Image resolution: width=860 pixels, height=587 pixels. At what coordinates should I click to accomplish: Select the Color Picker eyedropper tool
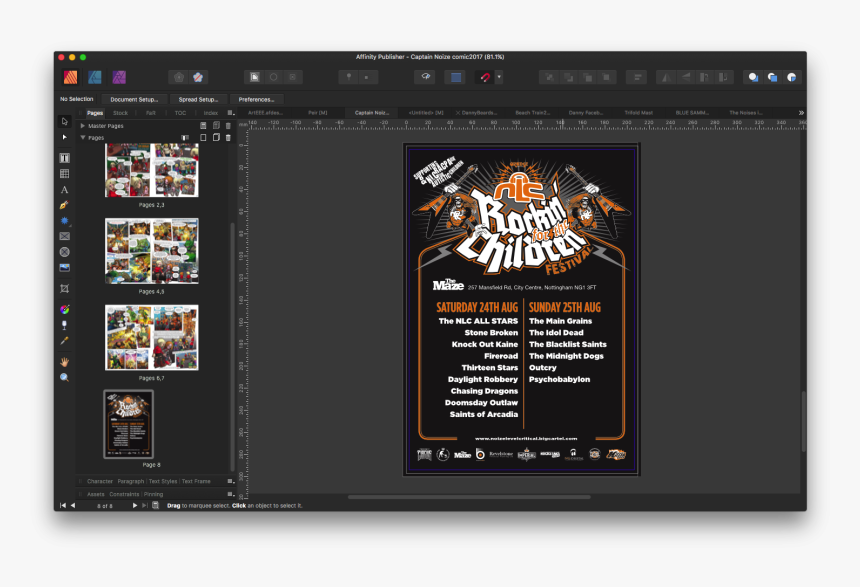tap(64, 341)
